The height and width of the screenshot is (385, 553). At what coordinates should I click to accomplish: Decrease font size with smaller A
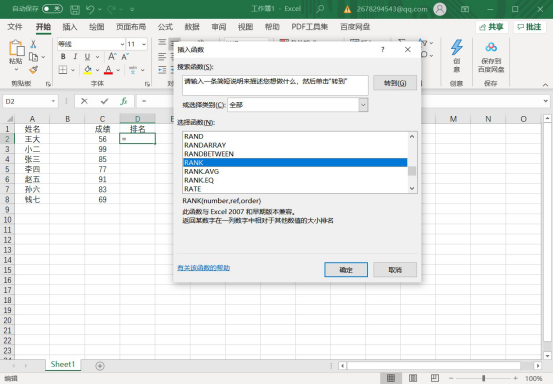125,56
